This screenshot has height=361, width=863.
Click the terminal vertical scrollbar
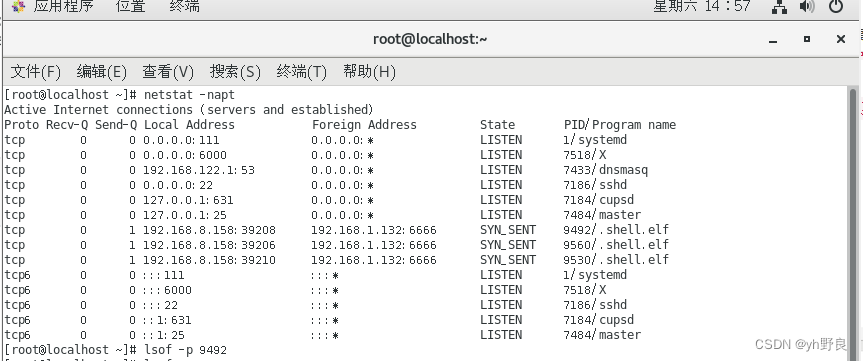point(854,223)
